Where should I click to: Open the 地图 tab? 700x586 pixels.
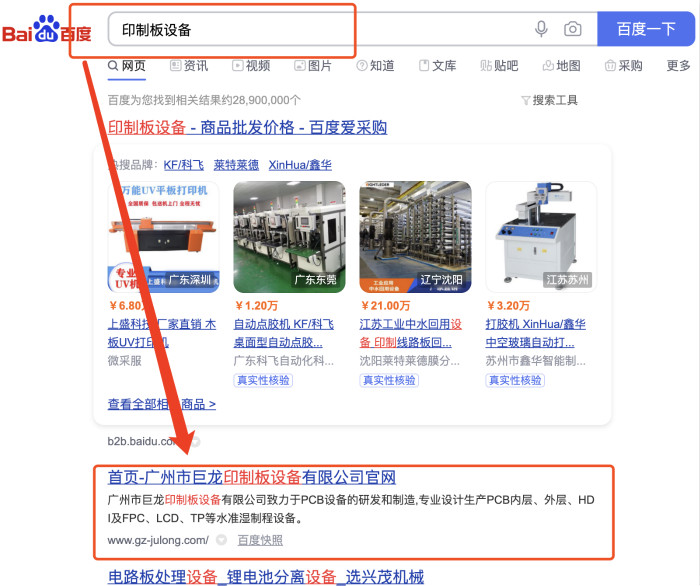(x=562, y=66)
